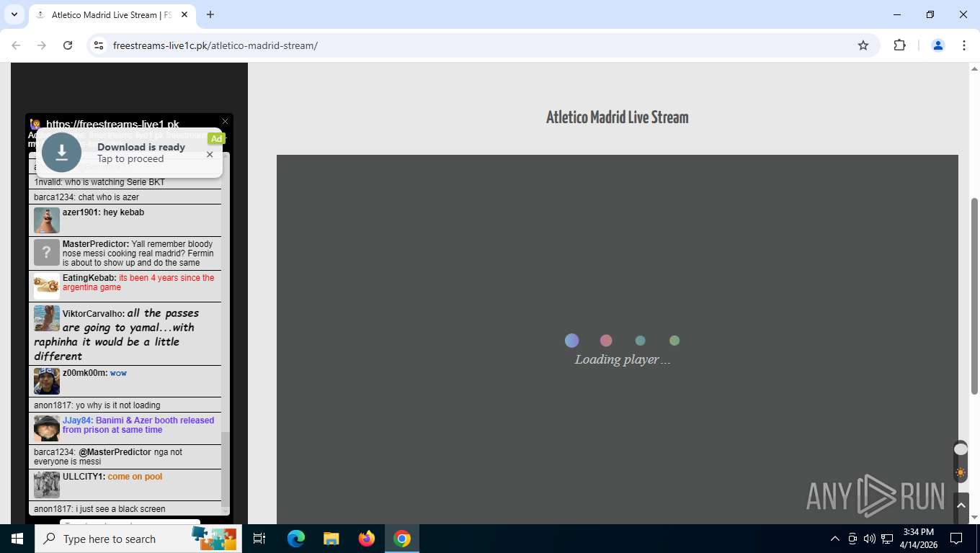The height and width of the screenshot is (553, 980).
Task: Click the orange sun theme icon
Action: click(961, 473)
